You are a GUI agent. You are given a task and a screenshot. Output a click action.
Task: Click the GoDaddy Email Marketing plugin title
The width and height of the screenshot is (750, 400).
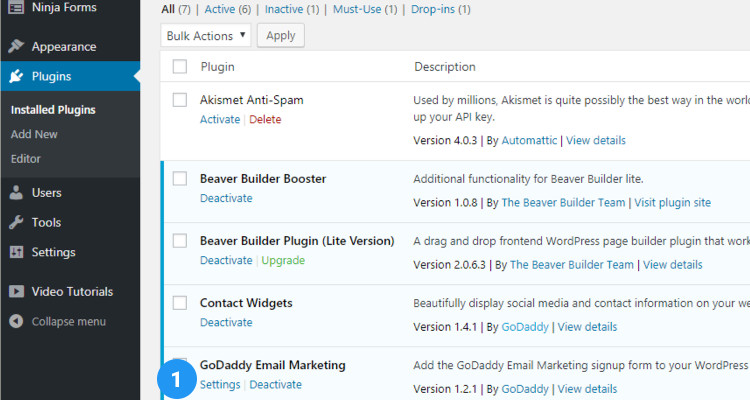click(273, 365)
